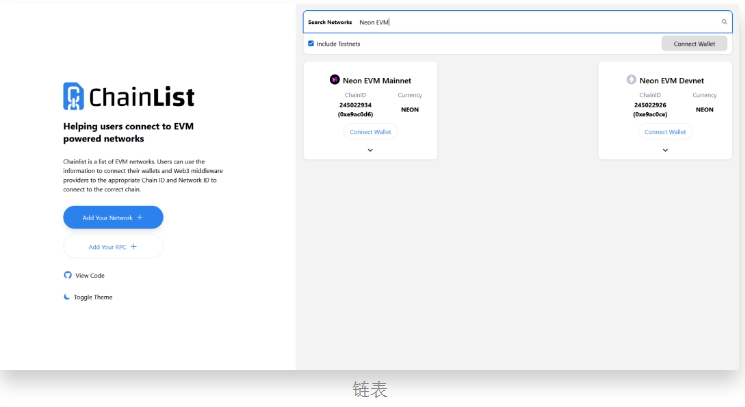
Task: Click the search magnifier icon
Action: coord(724,22)
